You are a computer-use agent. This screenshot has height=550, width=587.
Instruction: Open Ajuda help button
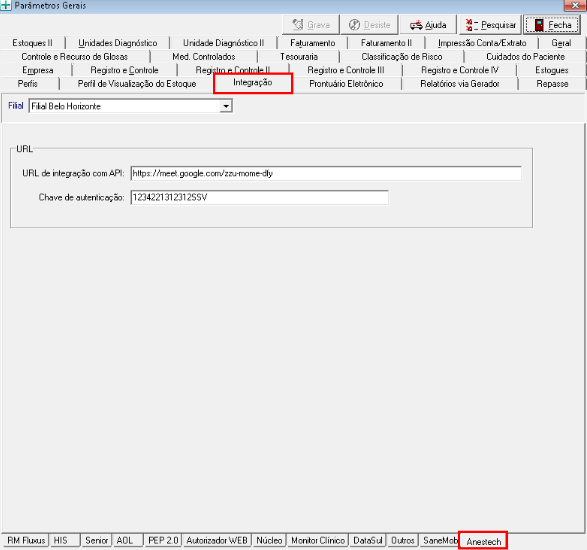[x=428, y=25]
